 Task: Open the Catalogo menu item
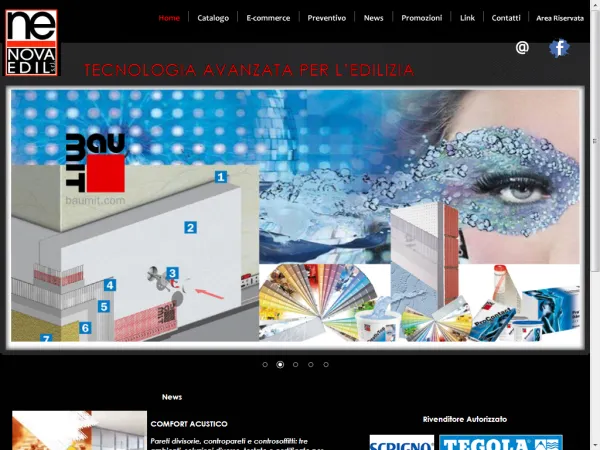[213, 18]
